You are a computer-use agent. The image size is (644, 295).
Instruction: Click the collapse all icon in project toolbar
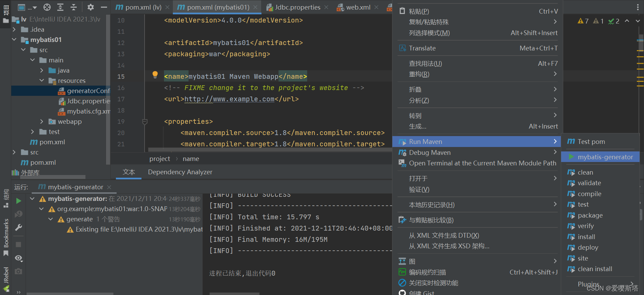click(x=74, y=7)
